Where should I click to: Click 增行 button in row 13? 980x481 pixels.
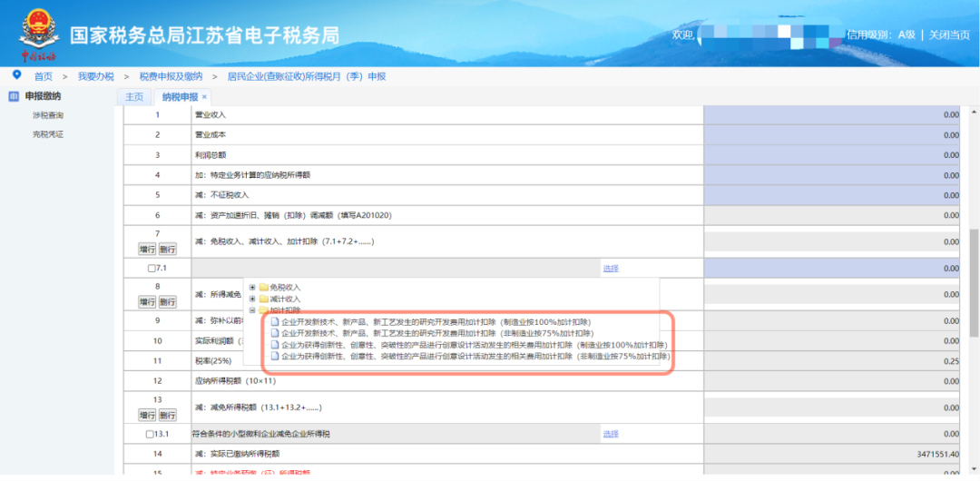point(147,415)
